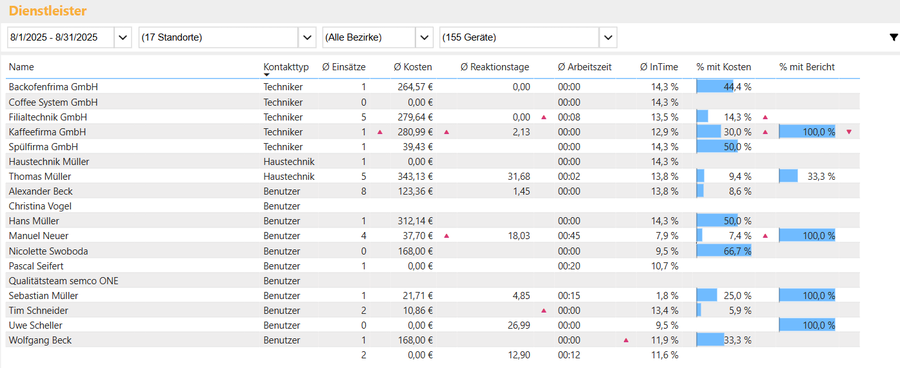Screen dimensions: 900x368
Task: Expand the 17 Standorte dropdown arrow
Action: [x=307, y=37]
